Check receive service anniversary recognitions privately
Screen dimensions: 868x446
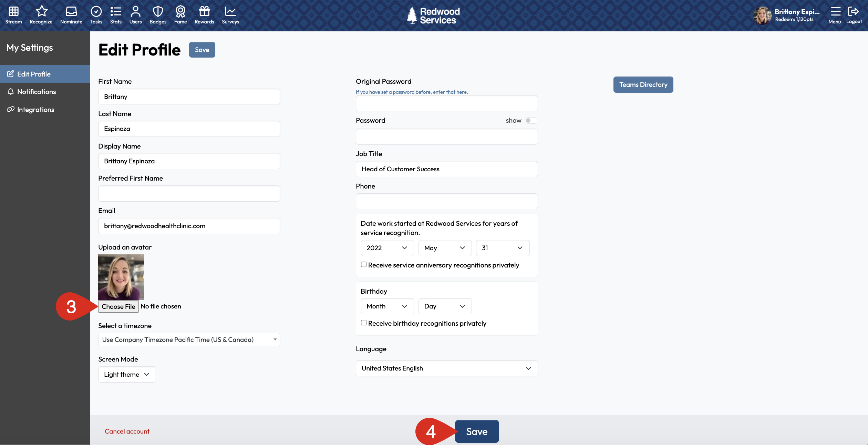pos(364,264)
